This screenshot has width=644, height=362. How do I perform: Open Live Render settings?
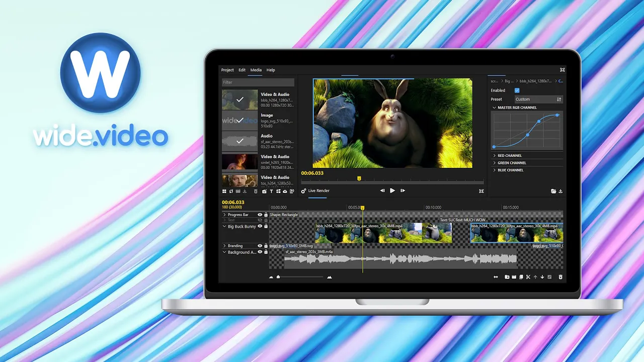[x=303, y=191]
